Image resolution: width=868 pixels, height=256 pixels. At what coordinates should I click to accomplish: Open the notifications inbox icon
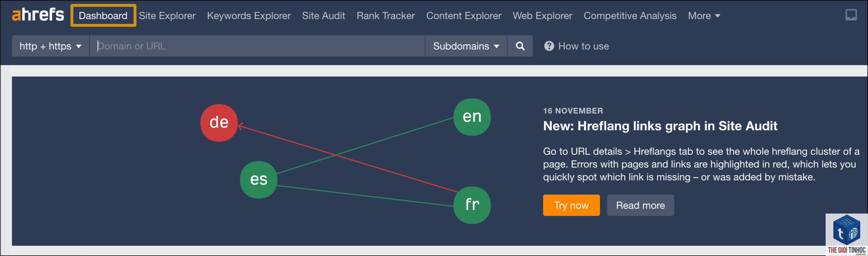(851, 15)
